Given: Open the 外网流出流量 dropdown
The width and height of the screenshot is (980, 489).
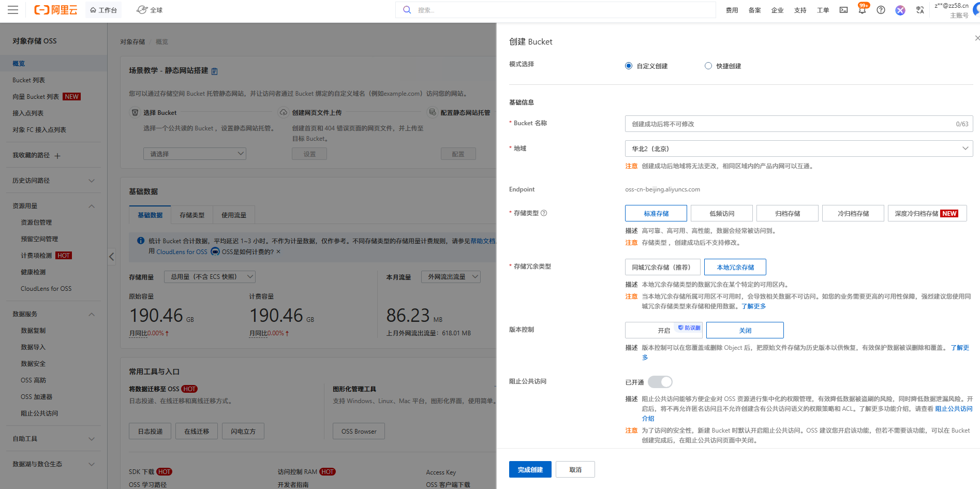Looking at the screenshot, I should pos(451,277).
